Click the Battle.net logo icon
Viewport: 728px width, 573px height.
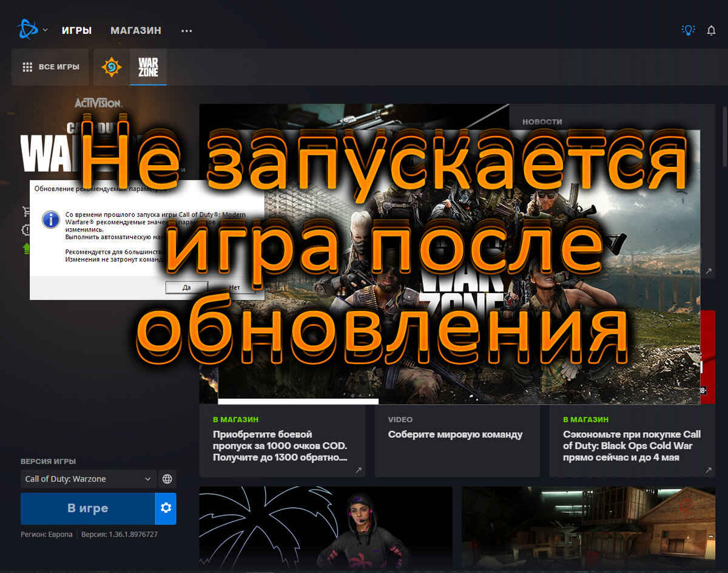pos(27,29)
